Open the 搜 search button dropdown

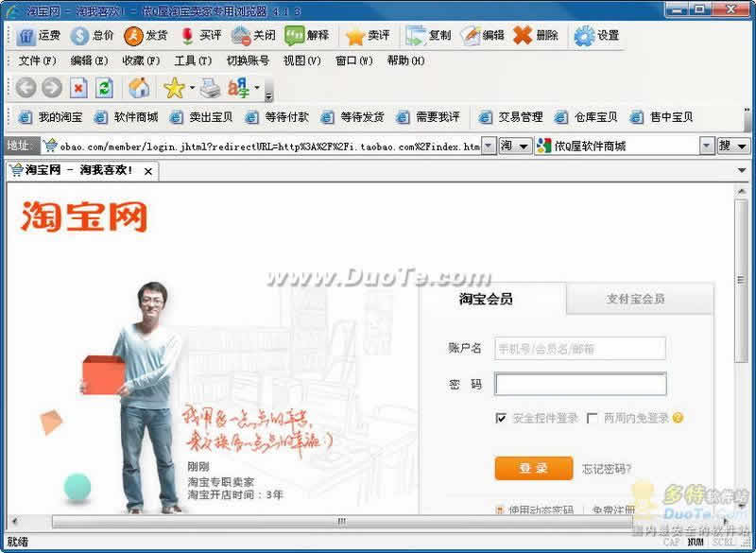coord(733,146)
